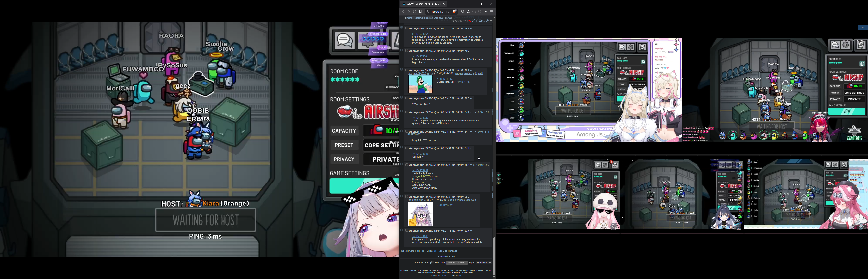Tick checkbox for post No.104971784
This screenshot has width=868, height=279.
[406, 28]
